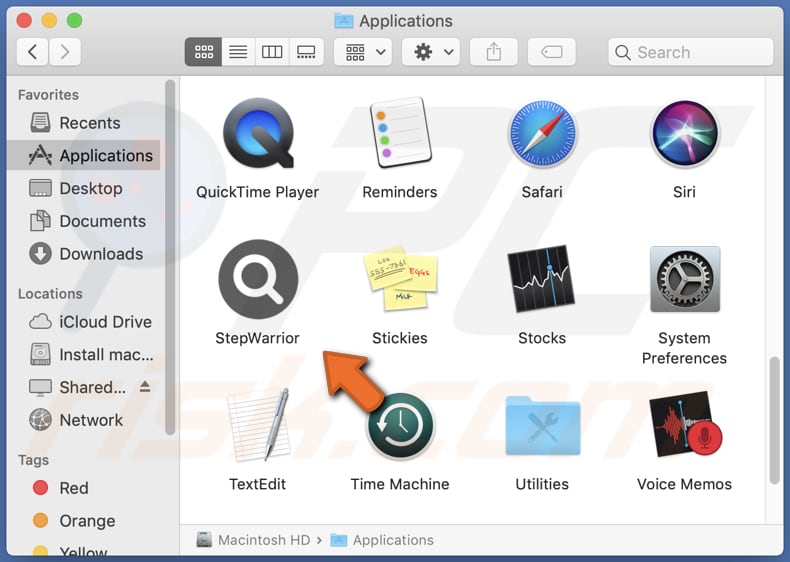790x562 pixels.
Task: Click the Edit Tags toolbar button
Action: click(552, 52)
